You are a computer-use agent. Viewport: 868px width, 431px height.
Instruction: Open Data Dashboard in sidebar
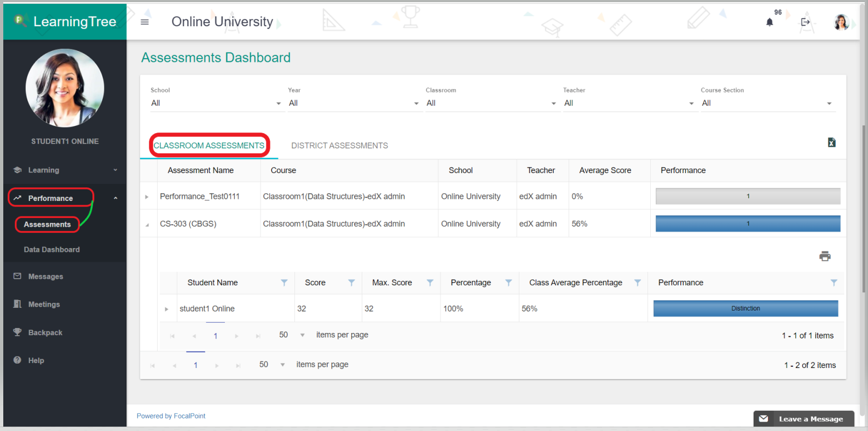(52, 250)
